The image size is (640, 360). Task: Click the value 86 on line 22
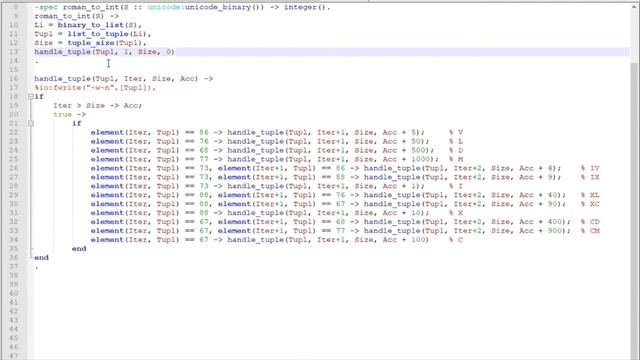tap(204, 132)
